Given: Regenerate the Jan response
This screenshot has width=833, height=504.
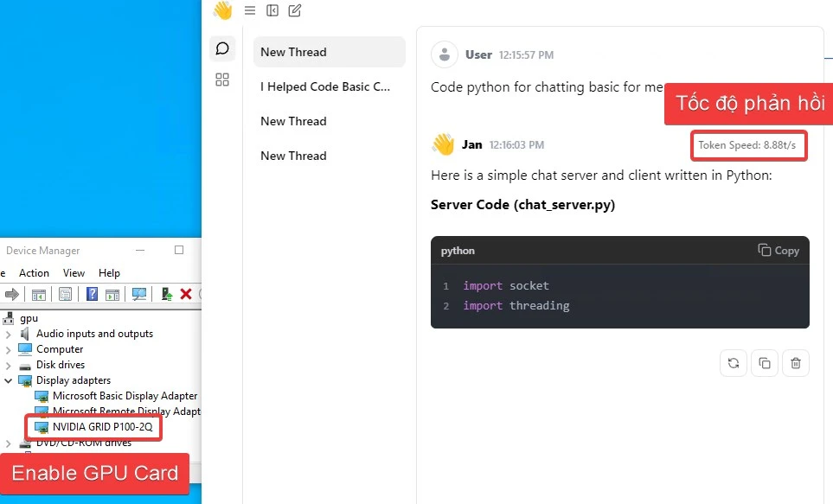Looking at the screenshot, I should click(x=734, y=363).
